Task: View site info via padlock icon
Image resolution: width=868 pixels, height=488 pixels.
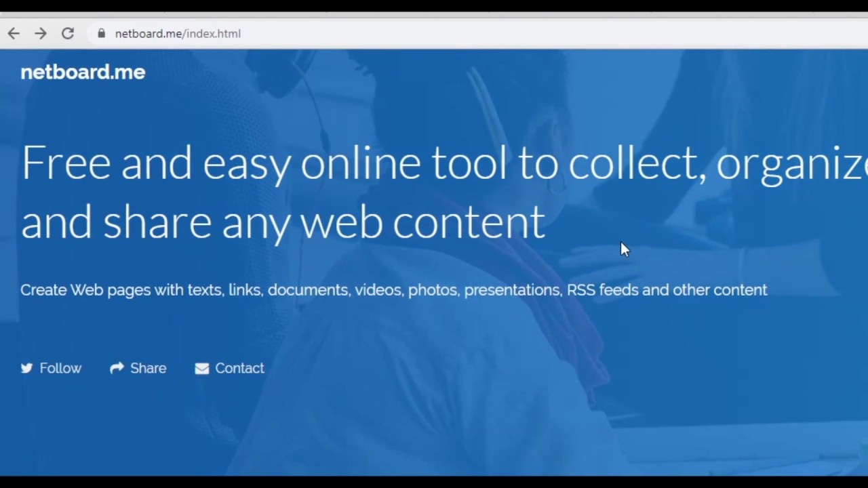Action: [102, 33]
